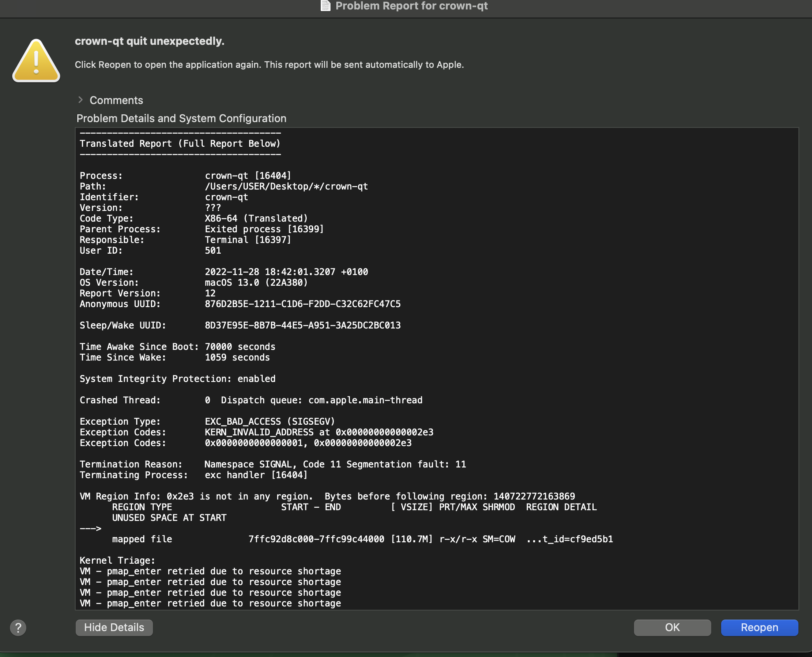The height and width of the screenshot is (657, 812).
Task: Click the help question mark icon
Action: (18, 628)
